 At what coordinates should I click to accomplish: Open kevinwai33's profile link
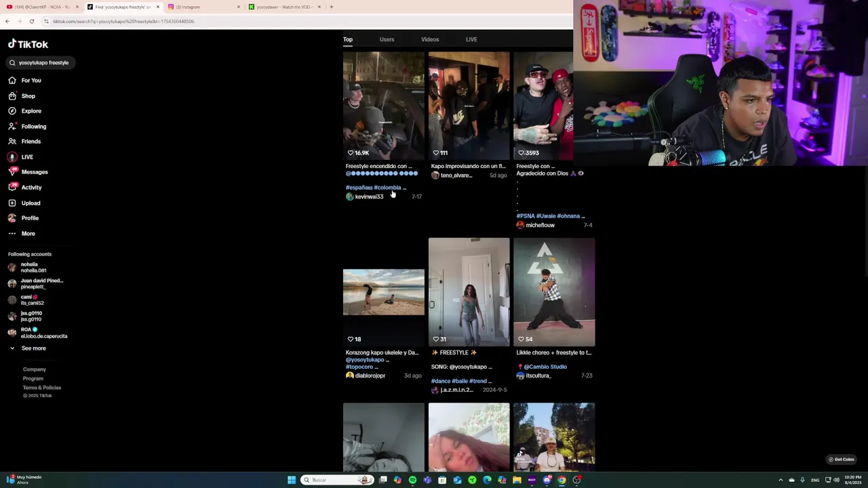tap(365, 197)
